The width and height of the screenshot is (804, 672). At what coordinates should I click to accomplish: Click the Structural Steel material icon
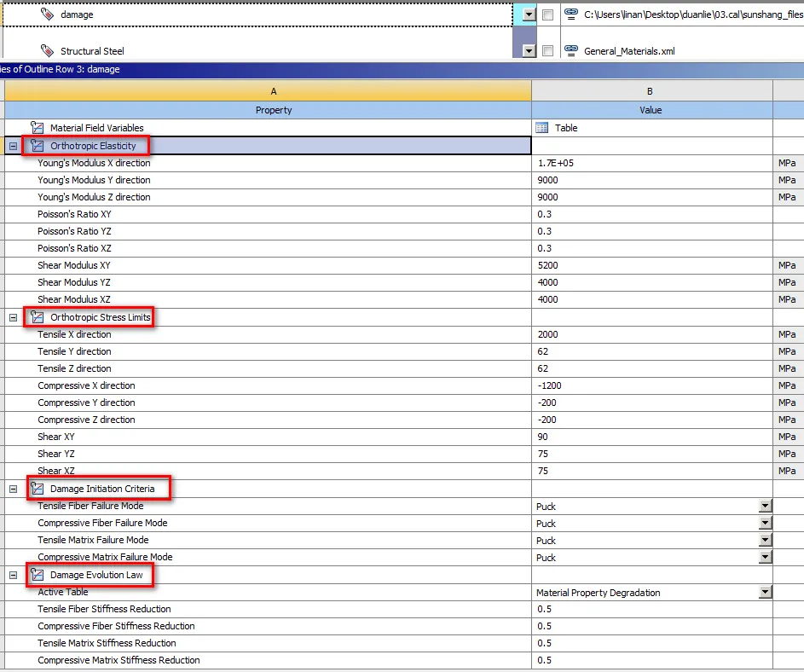click(47, 51)
